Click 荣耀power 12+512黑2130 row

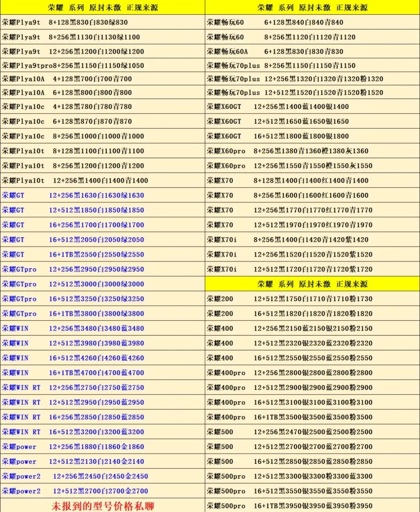click(103, 461)
